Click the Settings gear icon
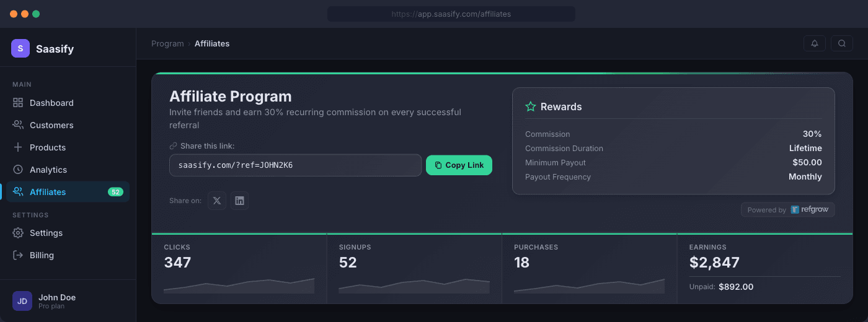The image size is (868, 322). pyautogui.click(x=18, y=233)
